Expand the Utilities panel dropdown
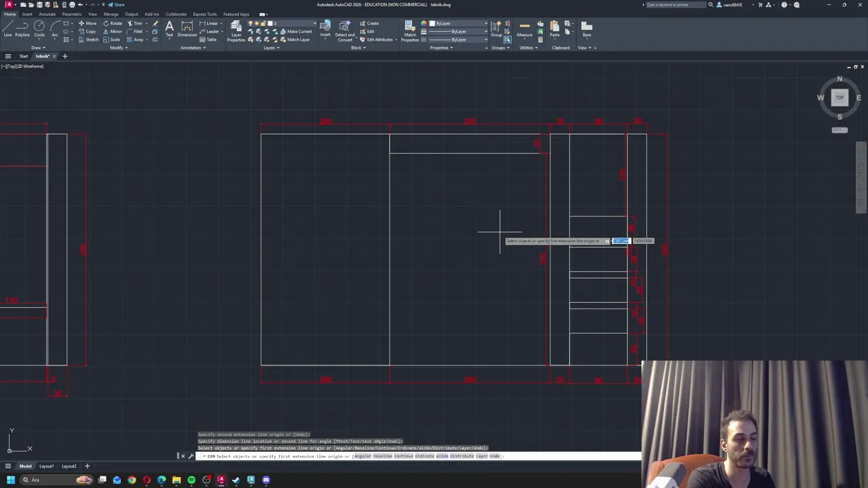The height and width of the screenshot is (488, 868). point(528,47)
